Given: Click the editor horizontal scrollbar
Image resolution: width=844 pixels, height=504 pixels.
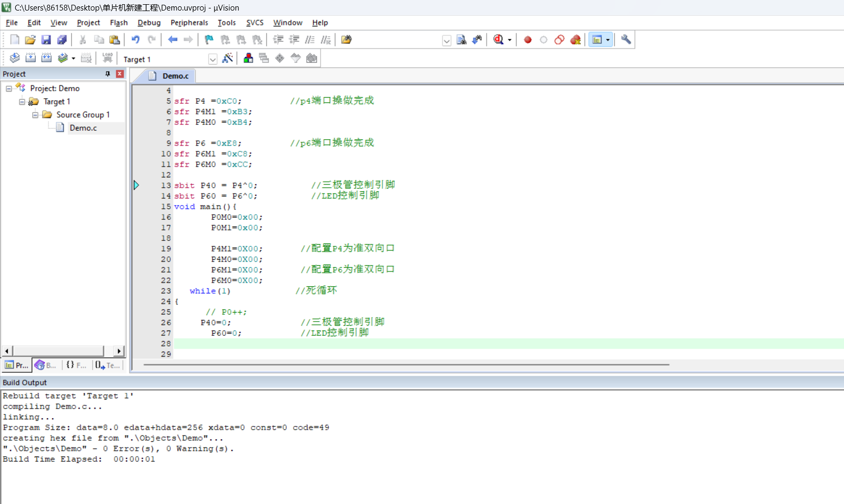Looking at the screenshot, I should pyautogui.click(x=406, y=364).
